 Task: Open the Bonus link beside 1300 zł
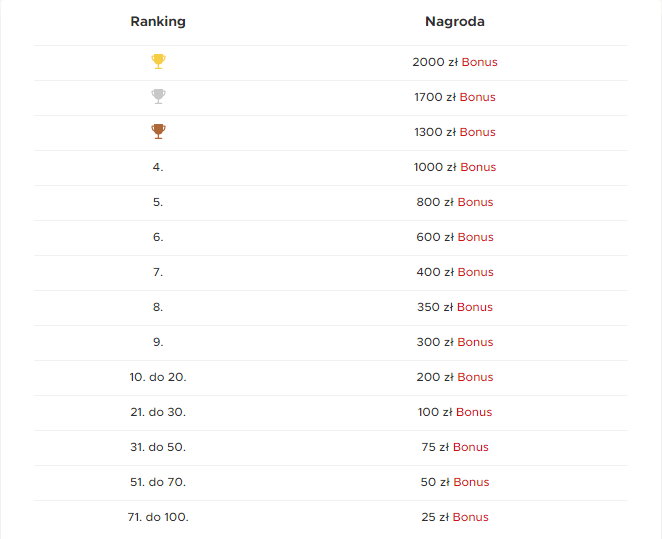pos(478,132)
